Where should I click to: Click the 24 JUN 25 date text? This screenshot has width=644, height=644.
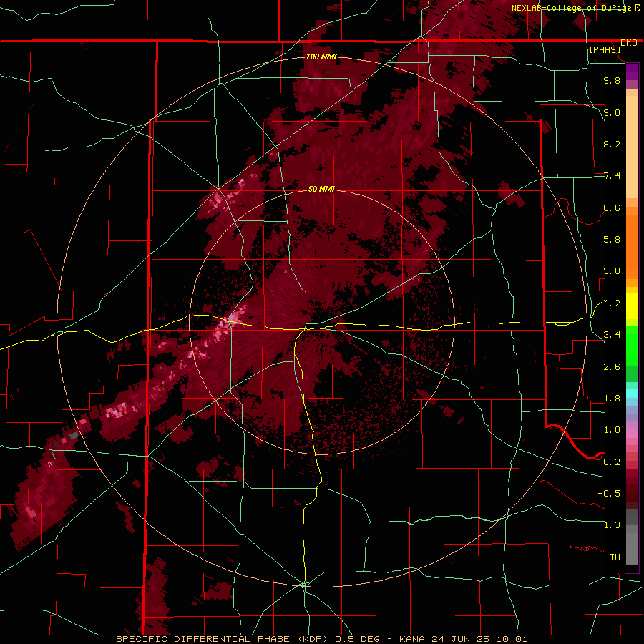coord(459,639)
